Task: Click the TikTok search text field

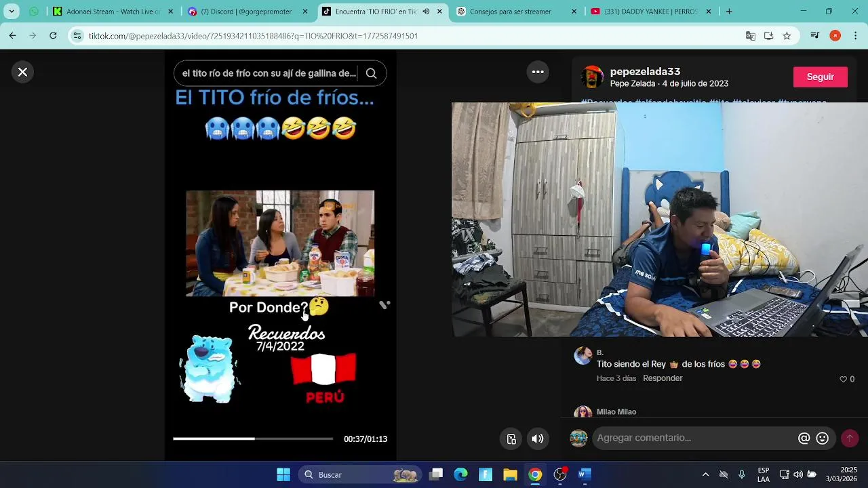Action: pos(269,73)
